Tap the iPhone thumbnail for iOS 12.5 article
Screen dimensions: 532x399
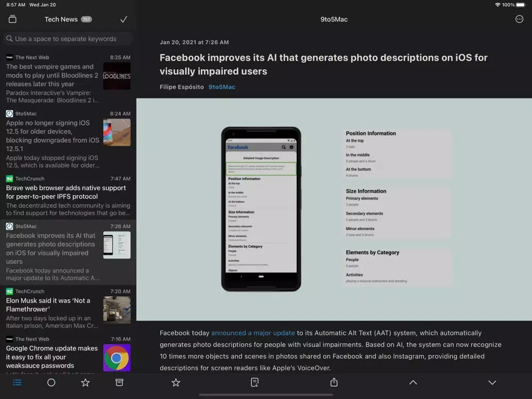[x=117, y=132]
